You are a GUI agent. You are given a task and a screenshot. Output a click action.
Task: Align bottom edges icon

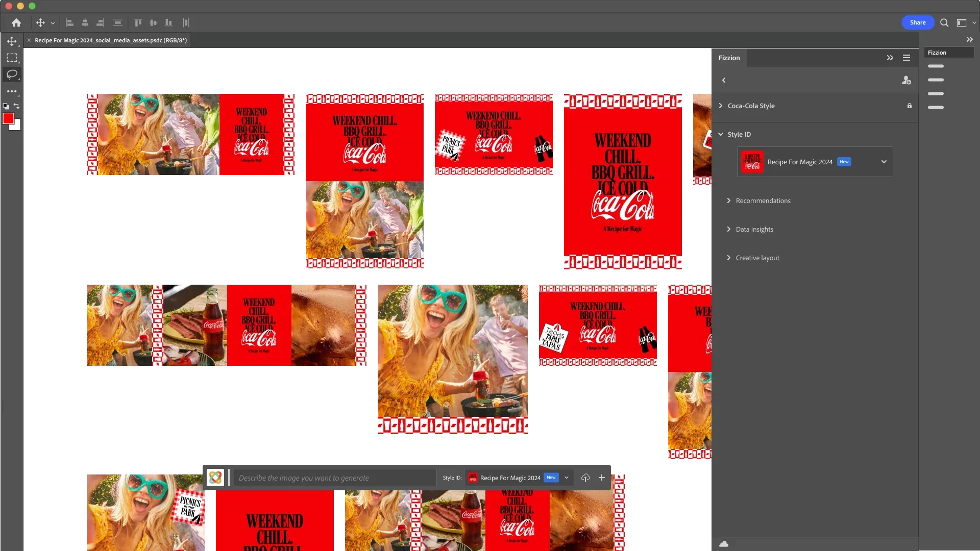click(168, 22)
